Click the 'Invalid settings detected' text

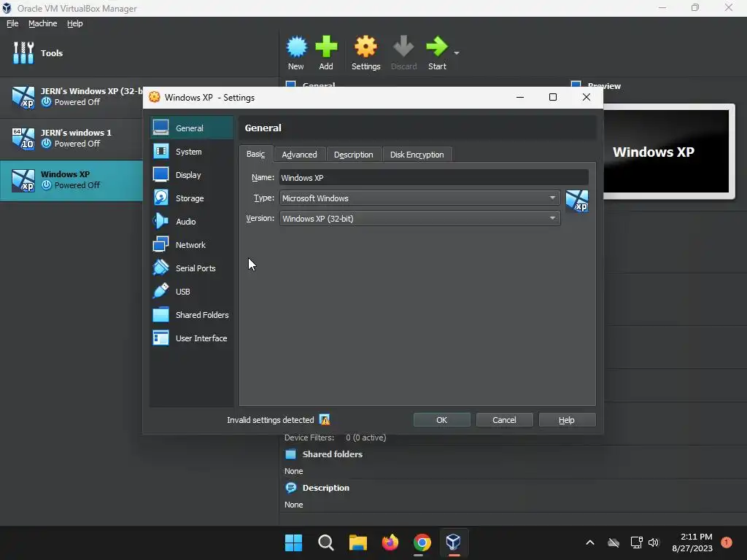click(271, 420)
